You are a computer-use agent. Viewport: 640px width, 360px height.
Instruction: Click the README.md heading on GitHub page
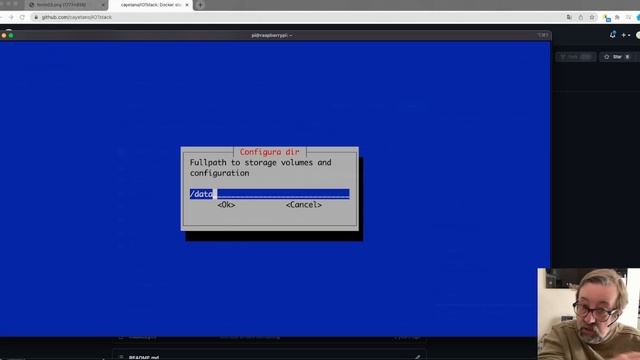tap(144, 358)
